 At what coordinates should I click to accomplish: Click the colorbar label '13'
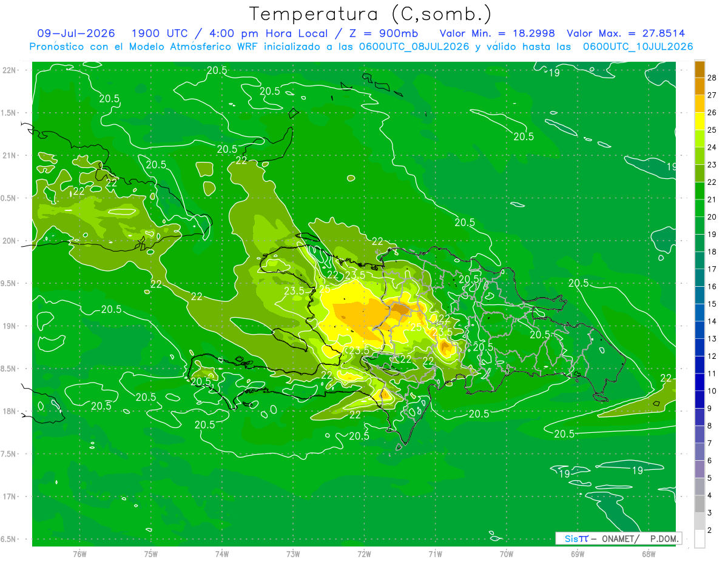pyautogui.click(x=712, y=339)
